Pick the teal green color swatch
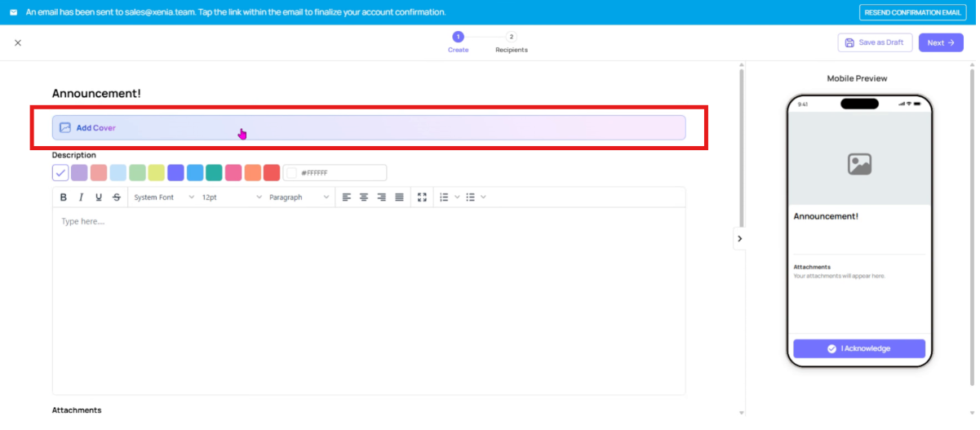Screen dimensions: 980x430 [214, 173]
